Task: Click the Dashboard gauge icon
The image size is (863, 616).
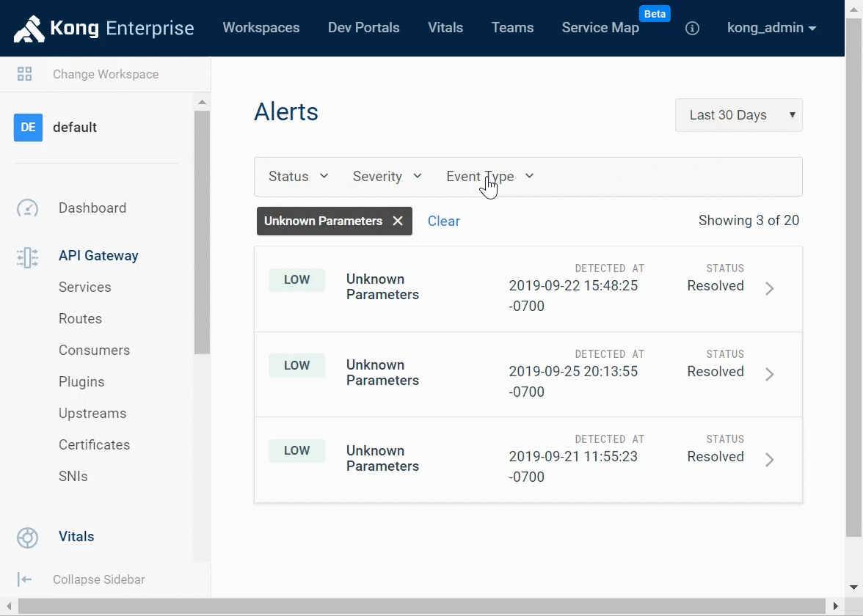Action: pos(28,208)
